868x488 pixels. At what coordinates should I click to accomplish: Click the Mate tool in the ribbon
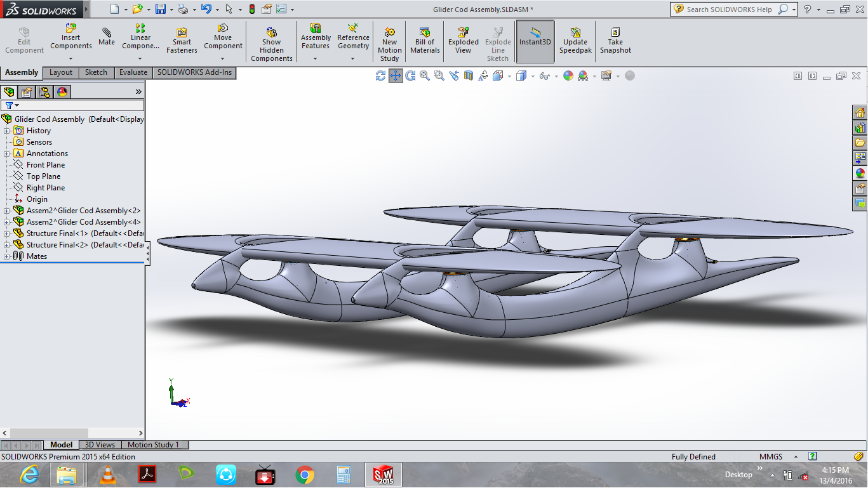click(107, 37)
